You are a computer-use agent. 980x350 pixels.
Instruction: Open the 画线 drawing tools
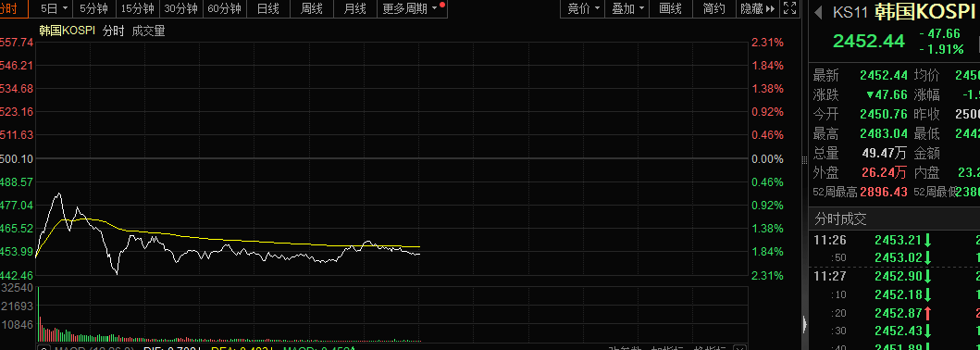[670, 8]
